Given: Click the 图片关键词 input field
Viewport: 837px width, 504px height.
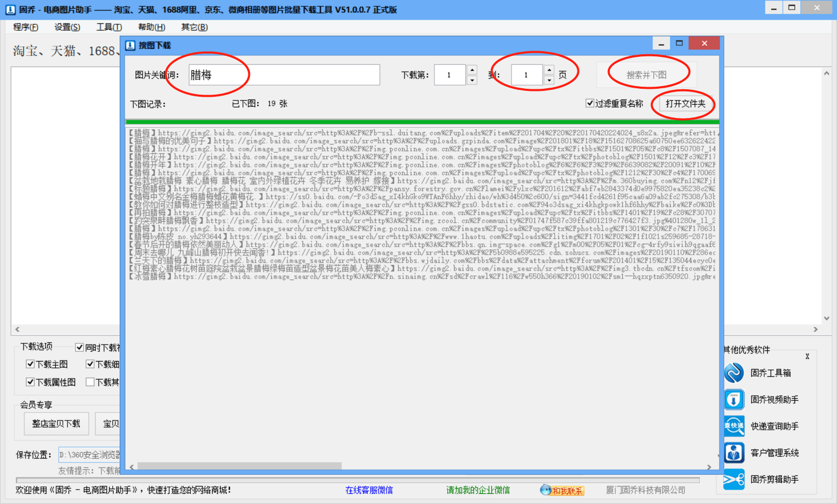Looking at the screenshot, I should pyautogui.click(x=284, y=75).
